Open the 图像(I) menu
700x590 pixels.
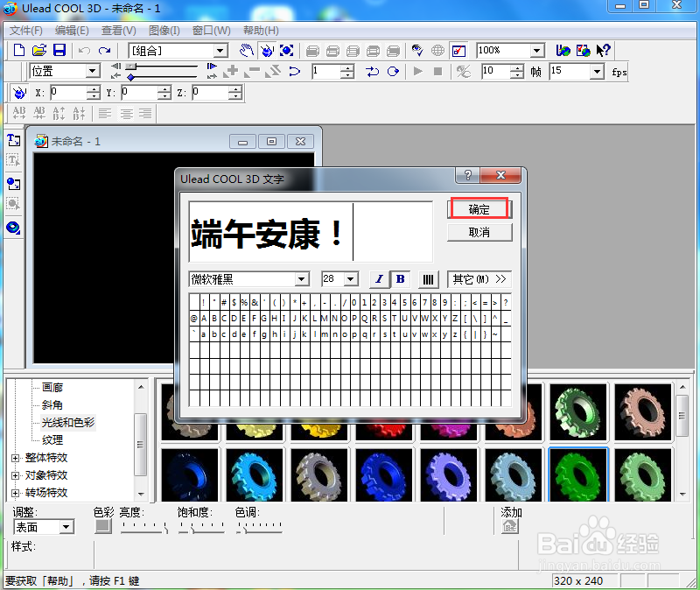[x=164, y=31]
